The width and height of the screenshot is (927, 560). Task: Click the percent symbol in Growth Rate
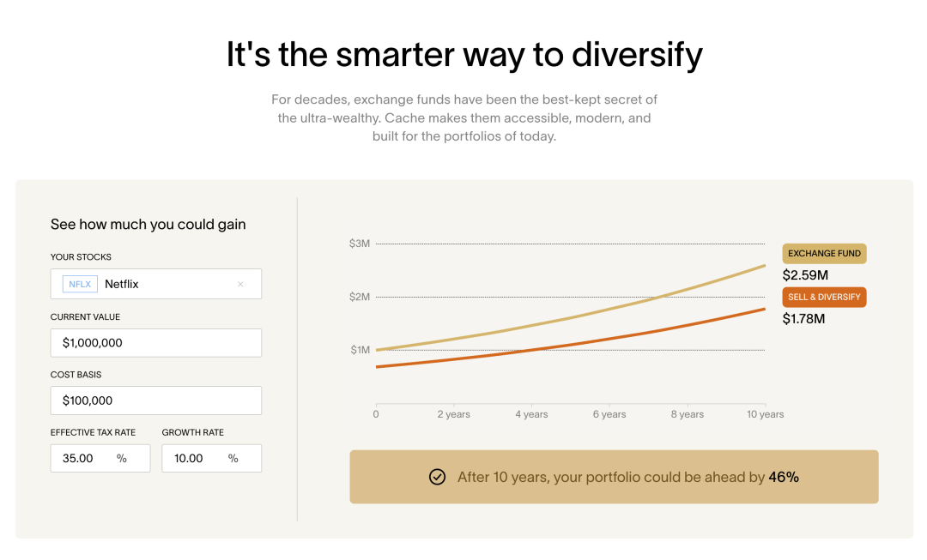tap(233, 458)
